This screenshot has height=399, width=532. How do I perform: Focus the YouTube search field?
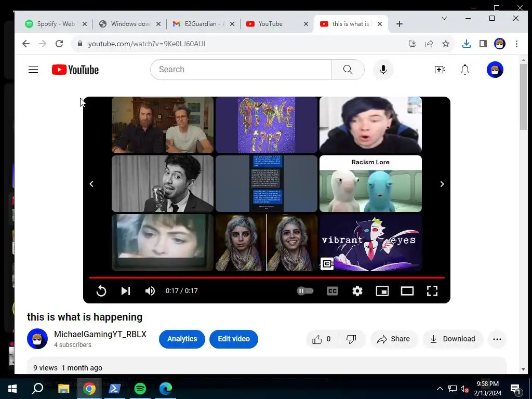click(241, 70)
